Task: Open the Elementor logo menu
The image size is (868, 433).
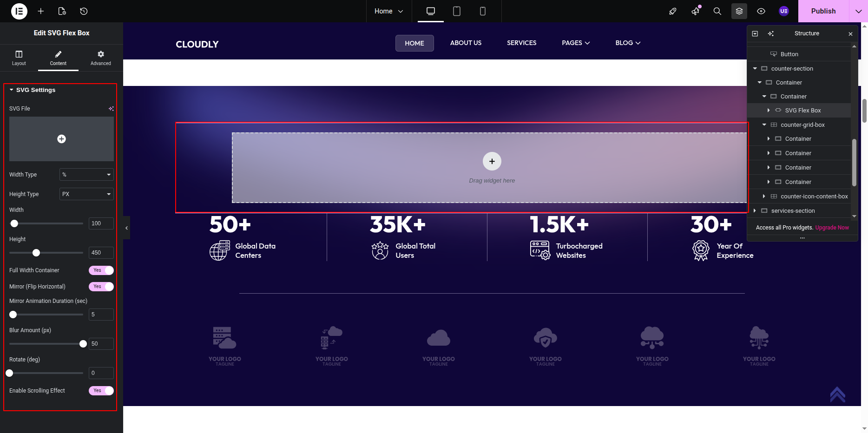Action: [19, 11]
